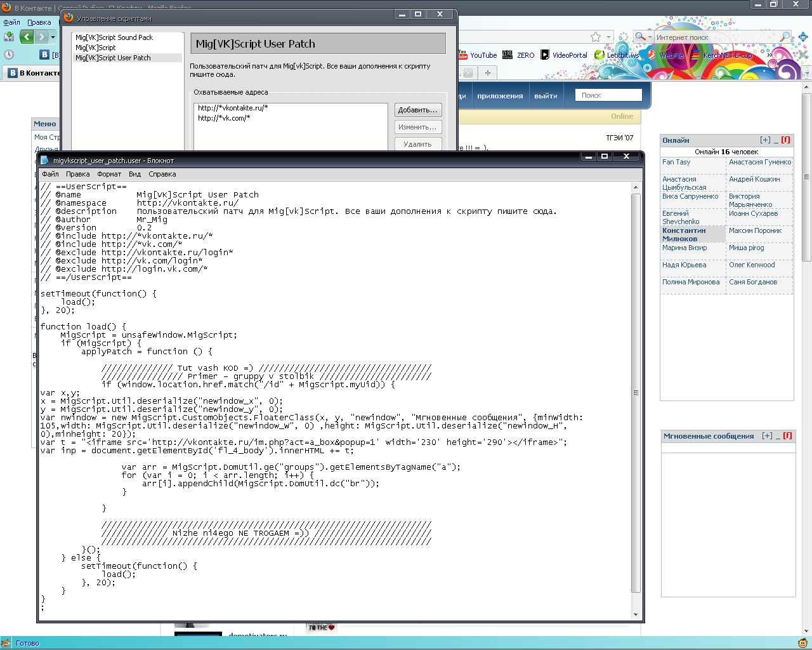Open the ZERO bookmark
Viewport: 812px width, 650px height.
pos(518,55)
